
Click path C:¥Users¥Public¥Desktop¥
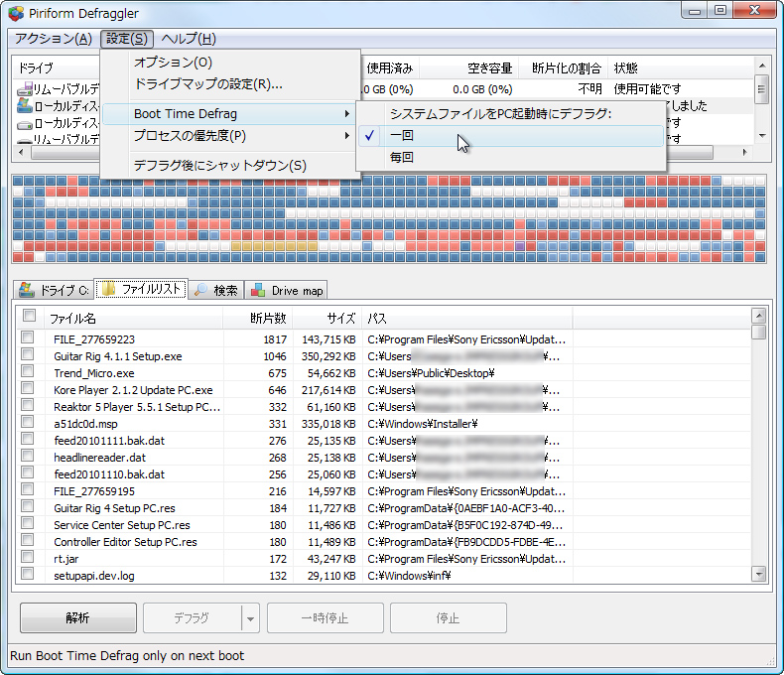431,373
